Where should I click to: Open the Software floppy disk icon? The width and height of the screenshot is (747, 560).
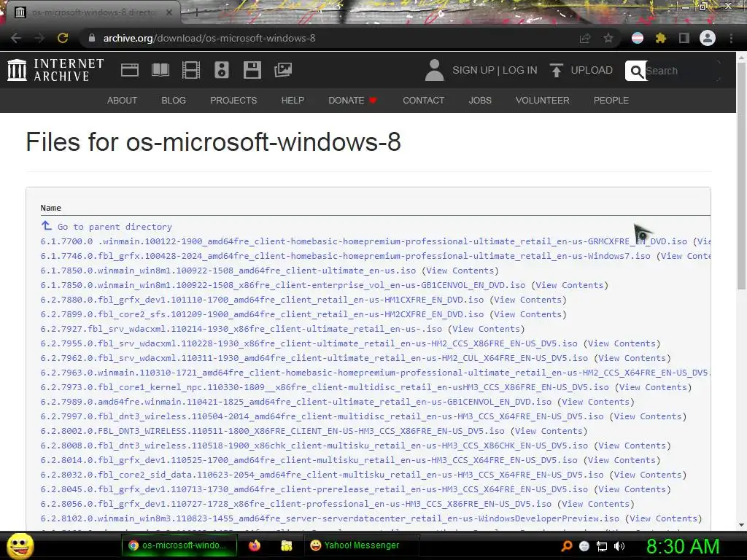point(252,70)
